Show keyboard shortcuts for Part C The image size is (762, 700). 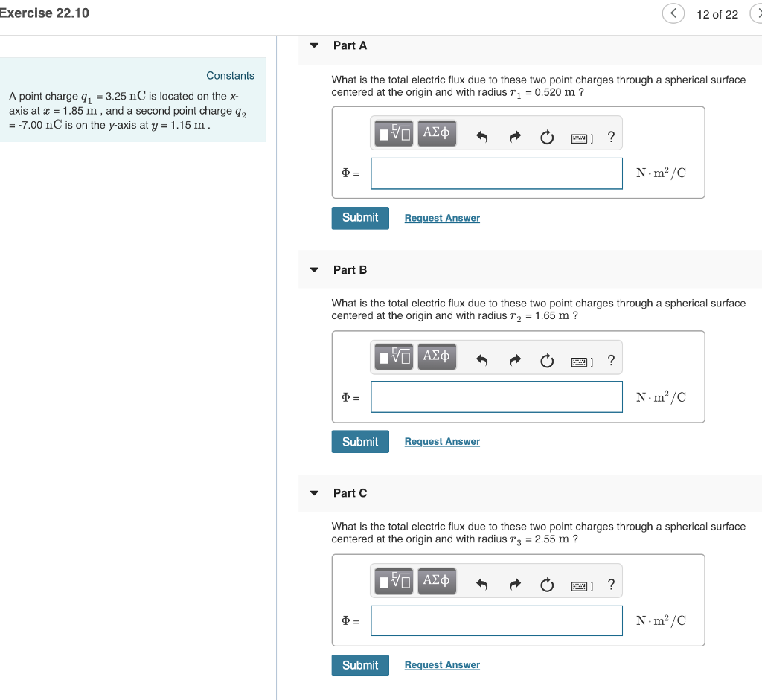[x=582, y=586]
